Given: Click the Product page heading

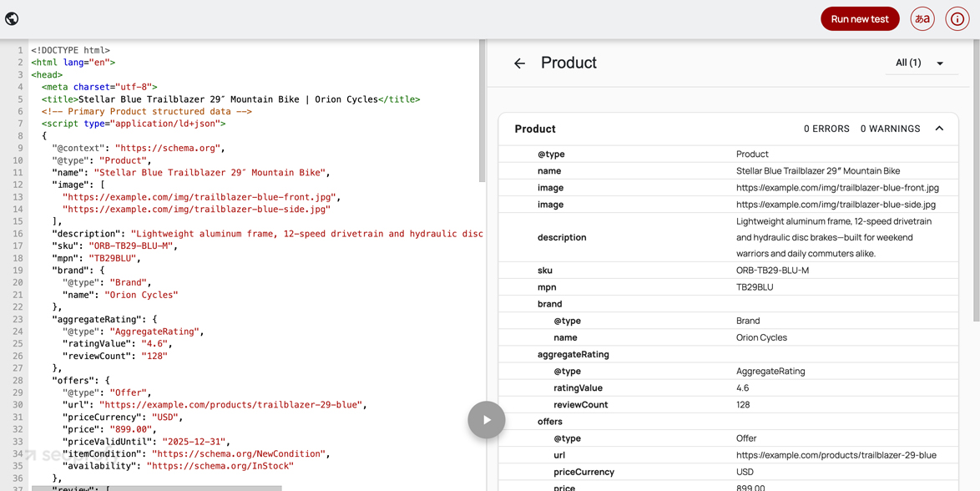Looking at the screenshot, I should (x=568, y=63).
